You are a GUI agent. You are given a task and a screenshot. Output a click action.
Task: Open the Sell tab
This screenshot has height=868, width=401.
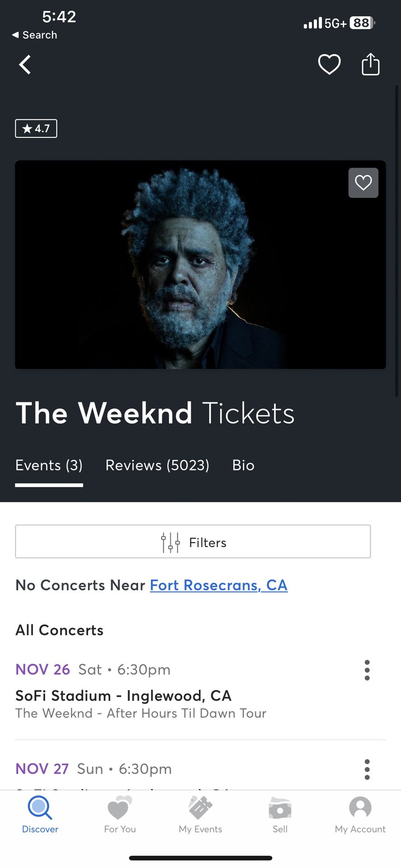(280, 815)
